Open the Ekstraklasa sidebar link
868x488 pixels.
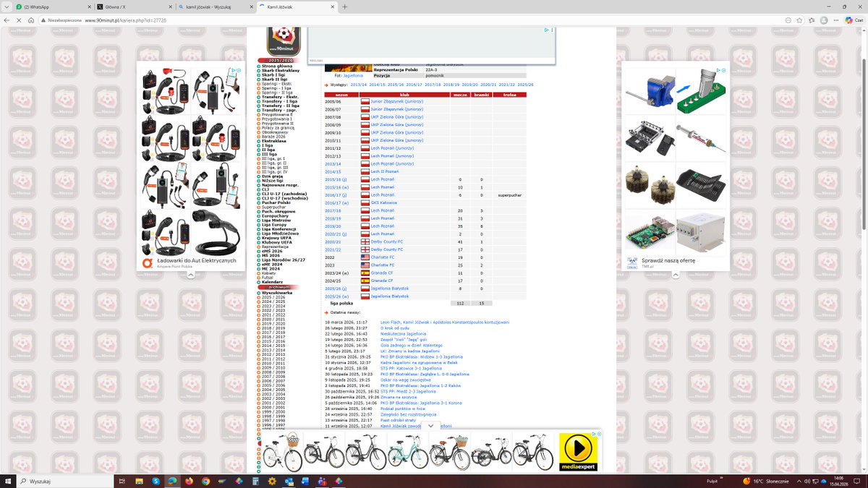(x=273, y=141)
